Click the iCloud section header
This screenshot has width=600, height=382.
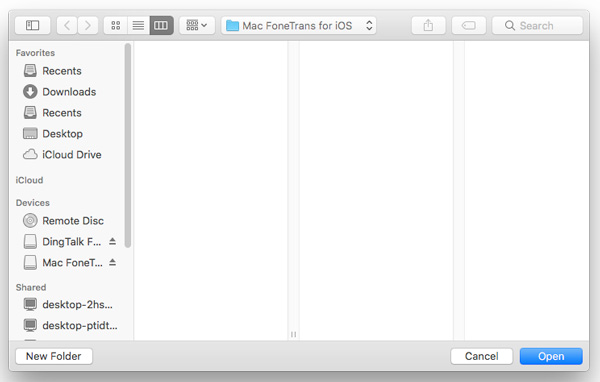(29, 180)
